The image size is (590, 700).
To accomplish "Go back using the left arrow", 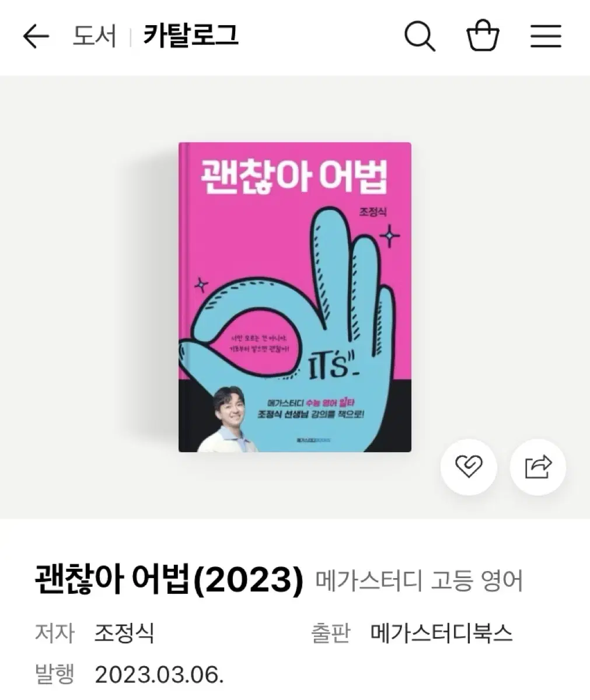I will [x=36, y=37].
